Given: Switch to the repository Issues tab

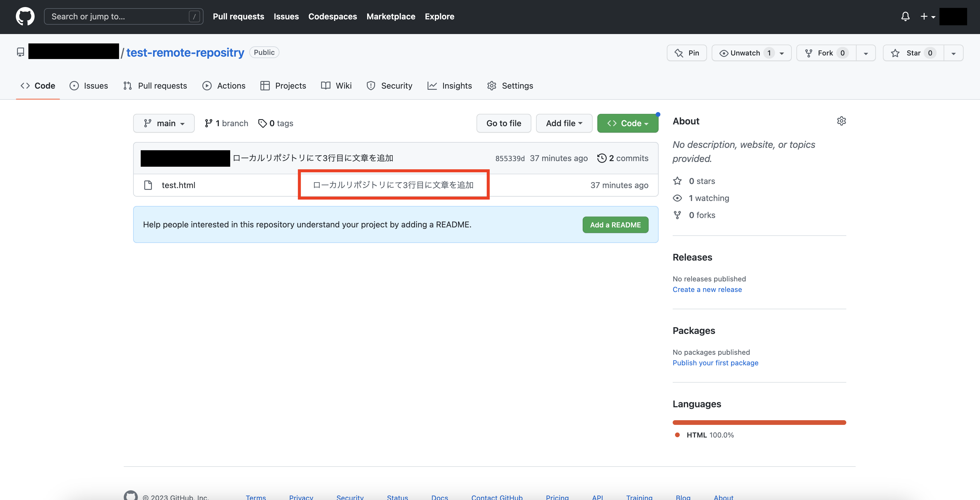Looking at the screenshot, I should [89, 86].
